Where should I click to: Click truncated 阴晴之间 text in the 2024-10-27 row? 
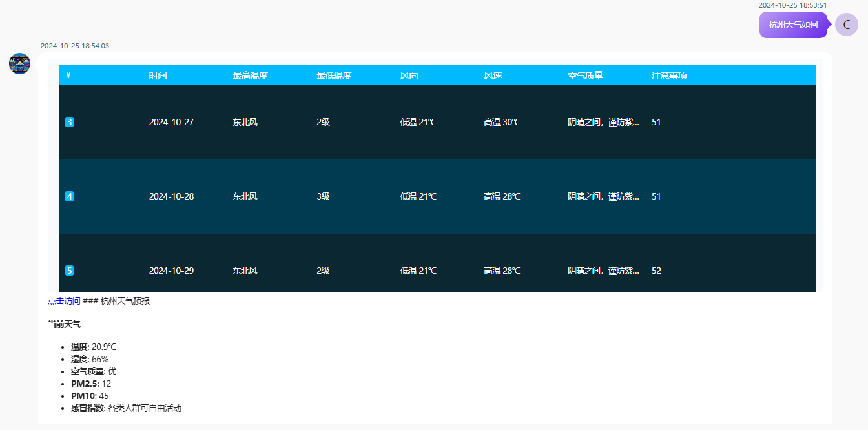(x=603, y=122)
